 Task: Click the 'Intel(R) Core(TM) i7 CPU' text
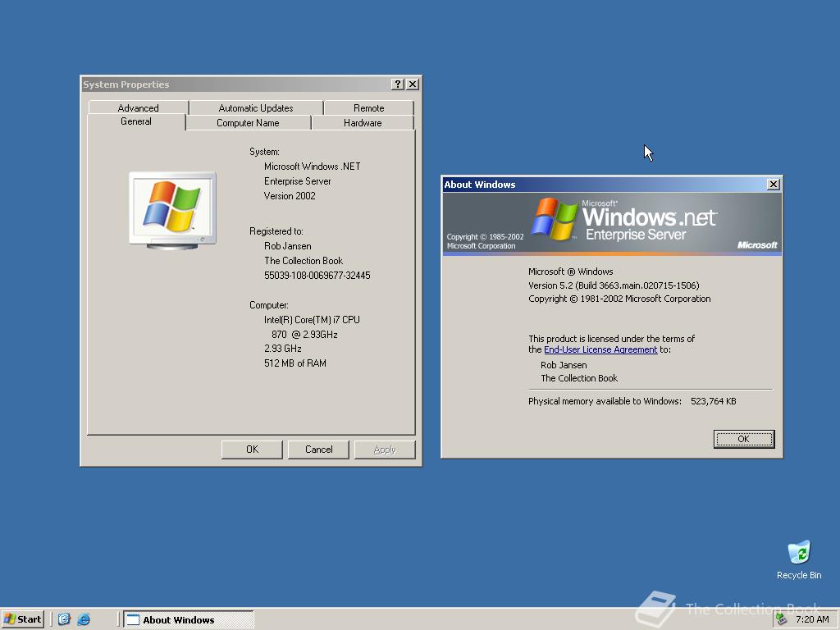pos(312,320)
